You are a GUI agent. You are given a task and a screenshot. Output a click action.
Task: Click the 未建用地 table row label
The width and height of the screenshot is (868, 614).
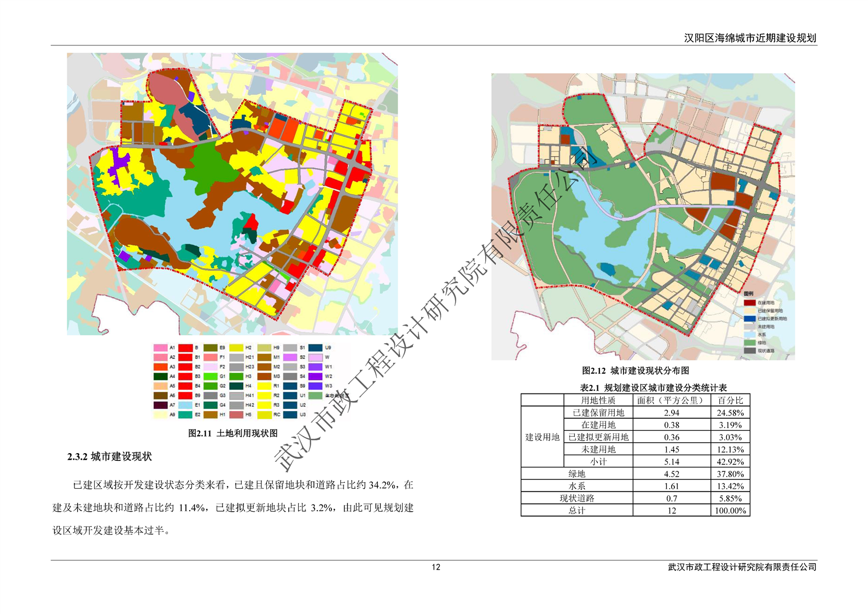pos(598,449)
